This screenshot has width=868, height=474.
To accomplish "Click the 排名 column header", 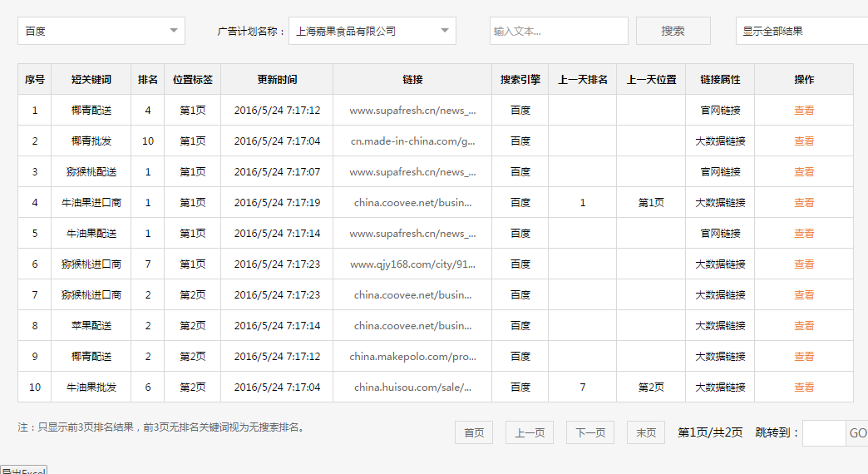I will point(147,80).
